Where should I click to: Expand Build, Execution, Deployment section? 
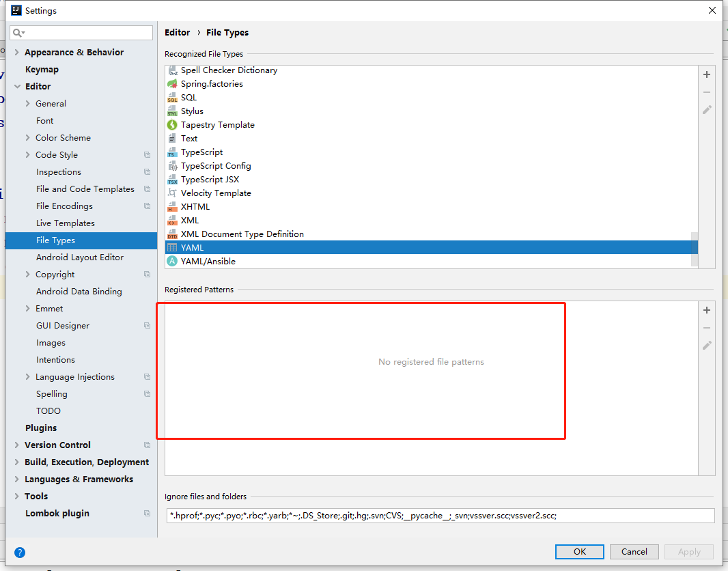pyautogui.click(x=16, y=462)
